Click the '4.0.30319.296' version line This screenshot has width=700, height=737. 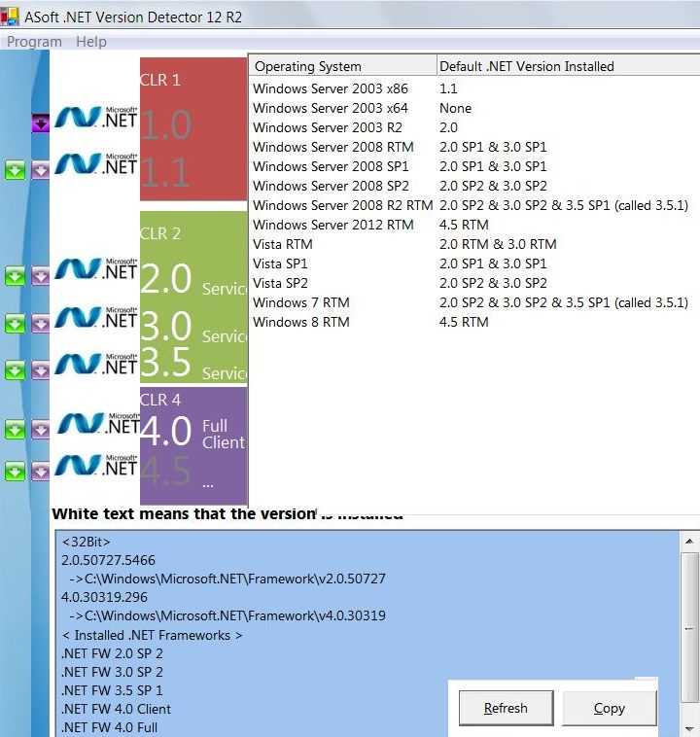[x=104, y=597]
